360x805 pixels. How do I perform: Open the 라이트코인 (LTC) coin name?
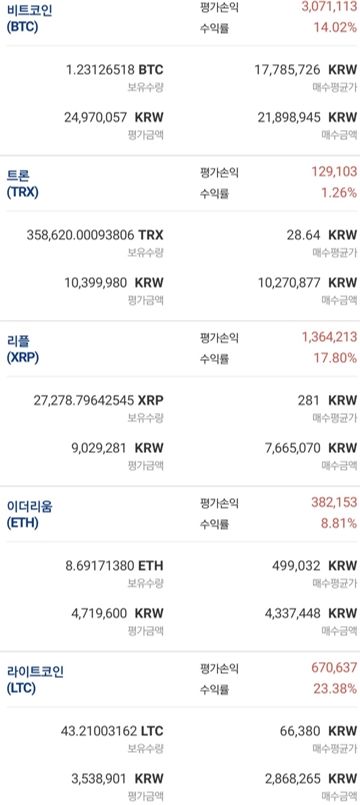[35, 680]
